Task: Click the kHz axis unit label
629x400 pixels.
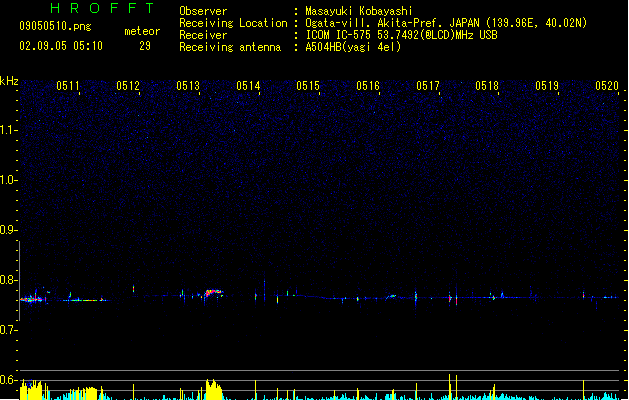Action: (9, 81)
